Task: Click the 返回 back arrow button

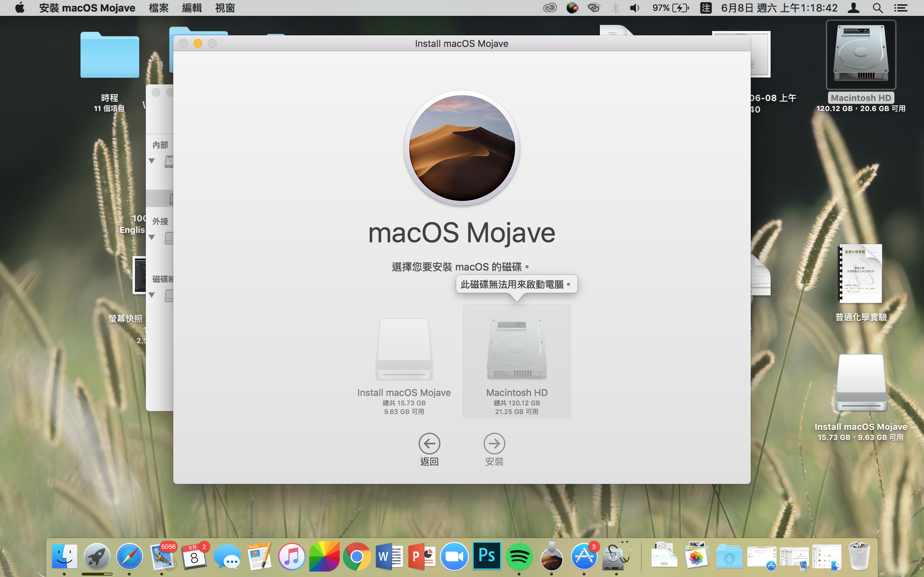Action: pyautogui.click(x=429, y=444)
